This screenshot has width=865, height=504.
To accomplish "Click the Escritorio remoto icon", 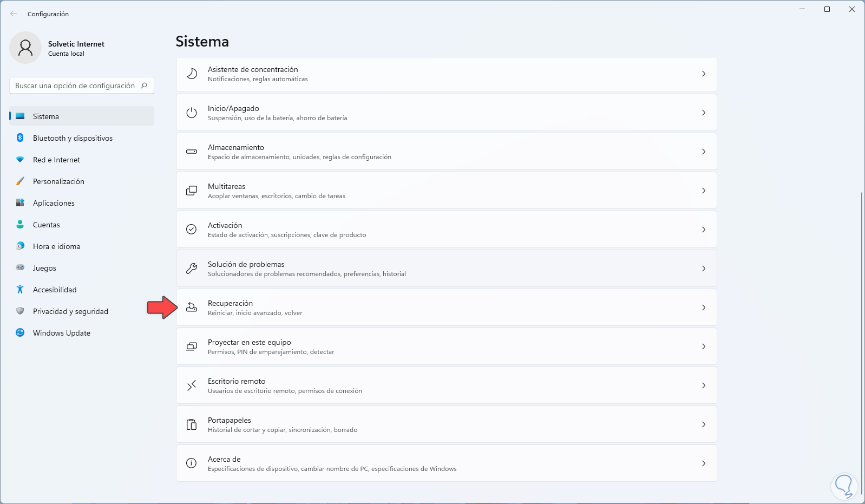I will 192,385.
